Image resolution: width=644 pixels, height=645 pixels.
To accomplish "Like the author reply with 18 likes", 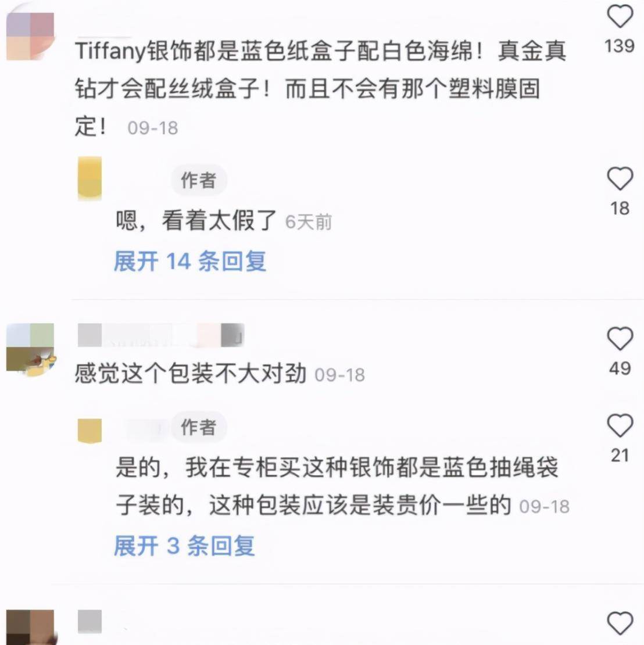I will point(620,178).
